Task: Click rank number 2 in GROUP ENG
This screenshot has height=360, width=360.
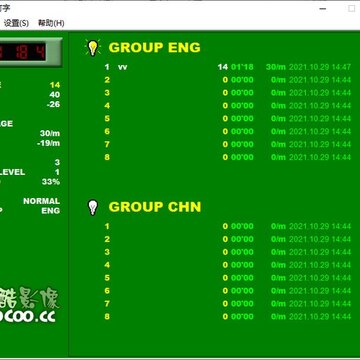Action: point(107,80)
